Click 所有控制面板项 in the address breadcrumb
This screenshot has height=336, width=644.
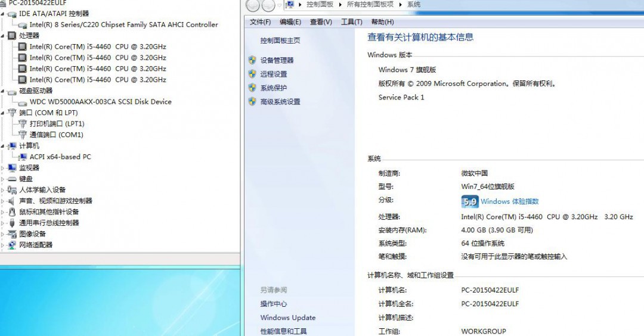pos(370,5)
